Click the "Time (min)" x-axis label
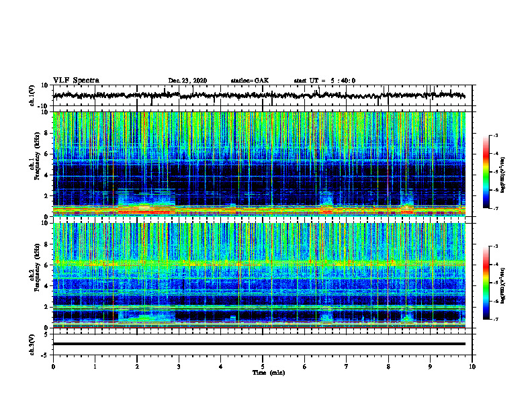The width and height of the screenshot is (532, 411). (269, 373)
